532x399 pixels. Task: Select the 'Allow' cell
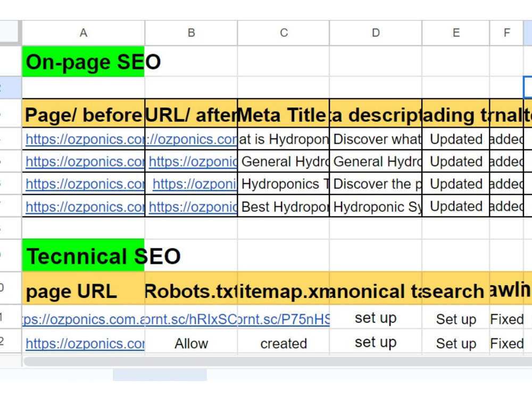click(x=192, y=342)
